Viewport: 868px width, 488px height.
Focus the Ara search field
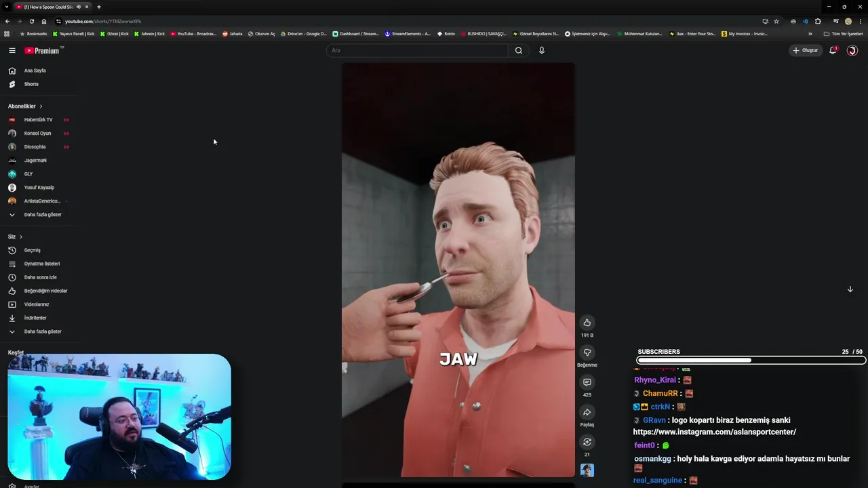417,50
